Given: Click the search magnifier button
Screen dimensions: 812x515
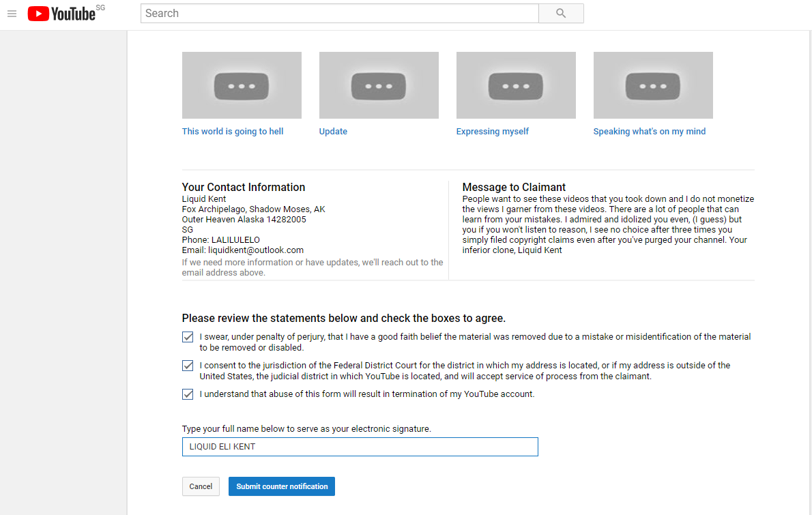Looking at the screenshot, I should [561, 14].
